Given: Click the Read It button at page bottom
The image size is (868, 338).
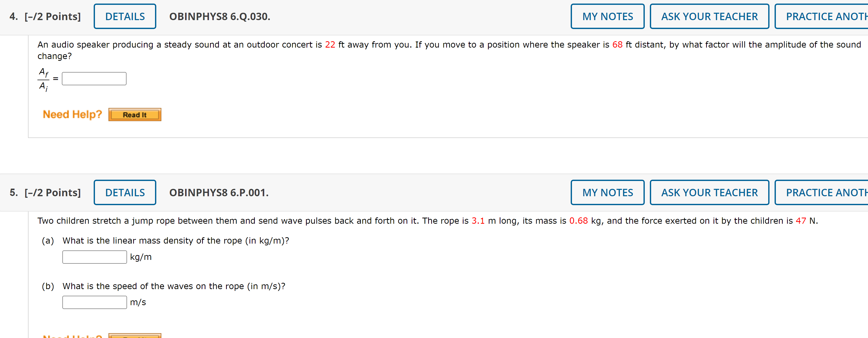Looking at the screenshot, I should pyautogui.click(x=134, y=336).
